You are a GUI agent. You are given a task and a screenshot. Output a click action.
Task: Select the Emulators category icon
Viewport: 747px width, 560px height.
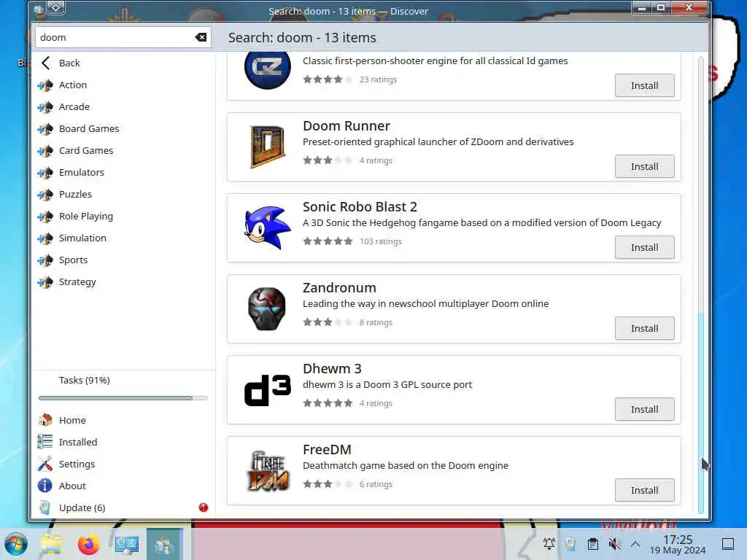coord(45,173)
